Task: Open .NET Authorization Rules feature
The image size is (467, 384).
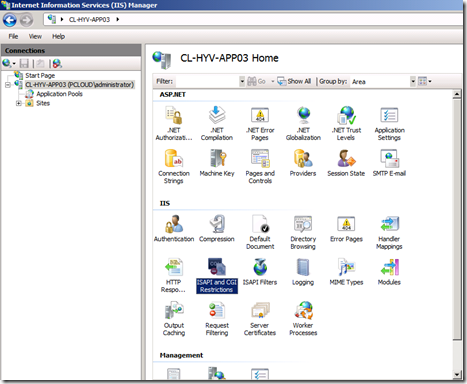Action: [x=174, y=123]
